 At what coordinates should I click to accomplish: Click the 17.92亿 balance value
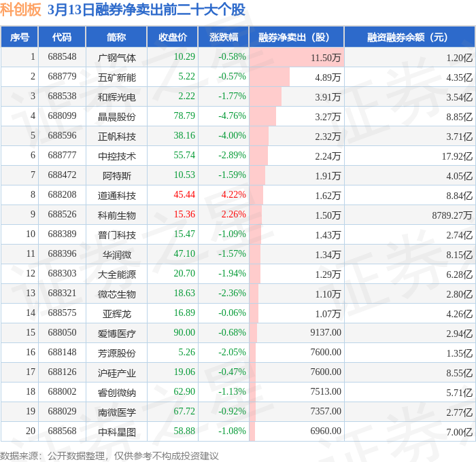point(457,156)
